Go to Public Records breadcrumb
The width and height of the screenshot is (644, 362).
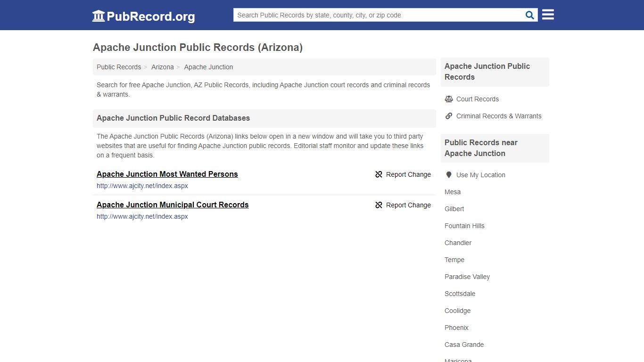pos(119,67)
